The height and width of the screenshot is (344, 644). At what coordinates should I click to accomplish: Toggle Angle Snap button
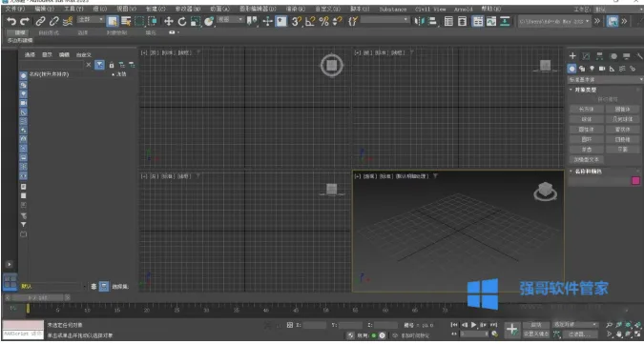click(310, 21)
